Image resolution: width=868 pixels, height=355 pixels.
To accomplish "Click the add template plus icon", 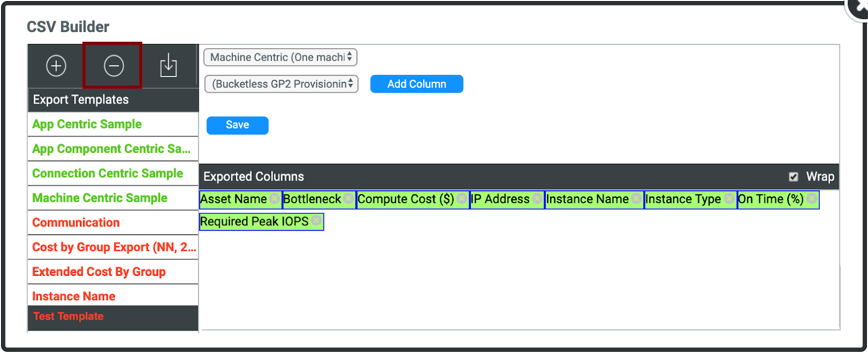I will point(56,66).
